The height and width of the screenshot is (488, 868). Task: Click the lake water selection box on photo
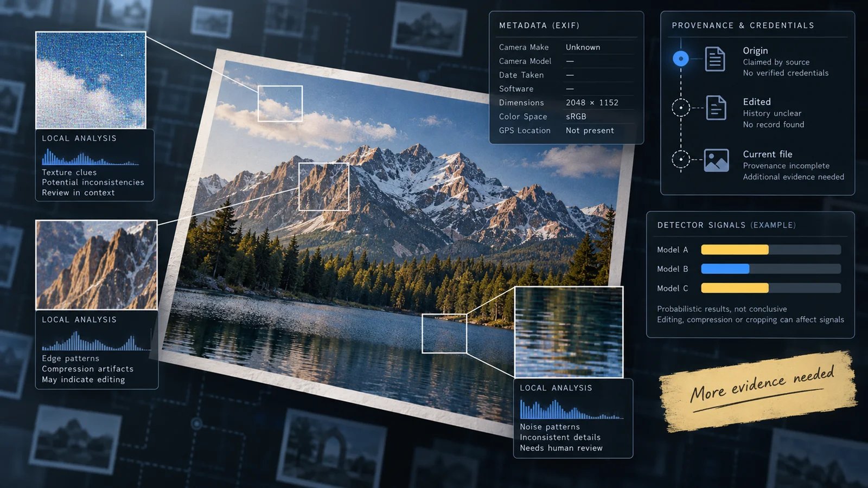click(444, 333)
